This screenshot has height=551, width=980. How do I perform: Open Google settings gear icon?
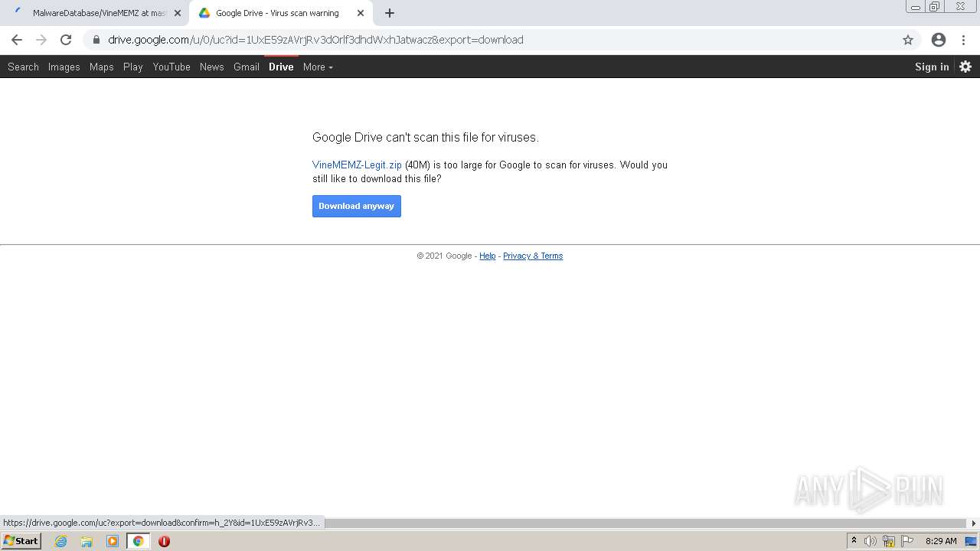point(965,67)
